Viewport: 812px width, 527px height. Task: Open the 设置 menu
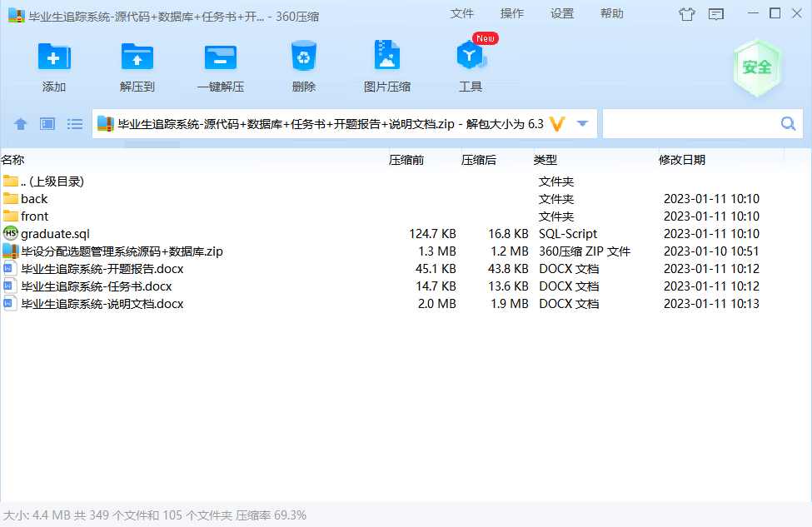point(562,13)
